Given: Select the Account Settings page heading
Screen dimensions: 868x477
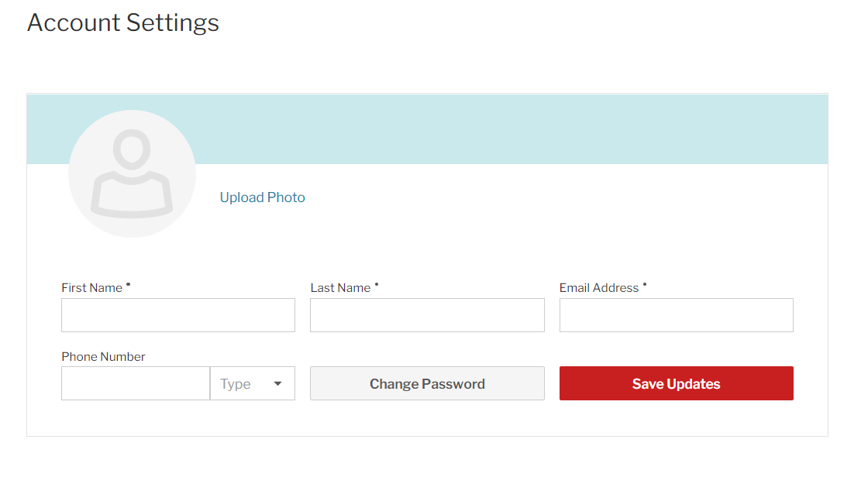Looking at the screenshot, I should pyautogui.click(x=123, y=22).
